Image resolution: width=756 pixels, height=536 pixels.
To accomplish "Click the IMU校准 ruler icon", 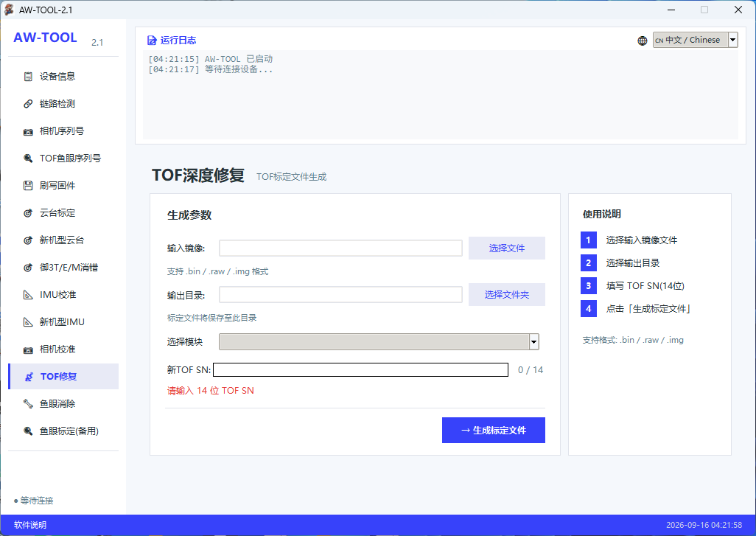I will point(29,295).
